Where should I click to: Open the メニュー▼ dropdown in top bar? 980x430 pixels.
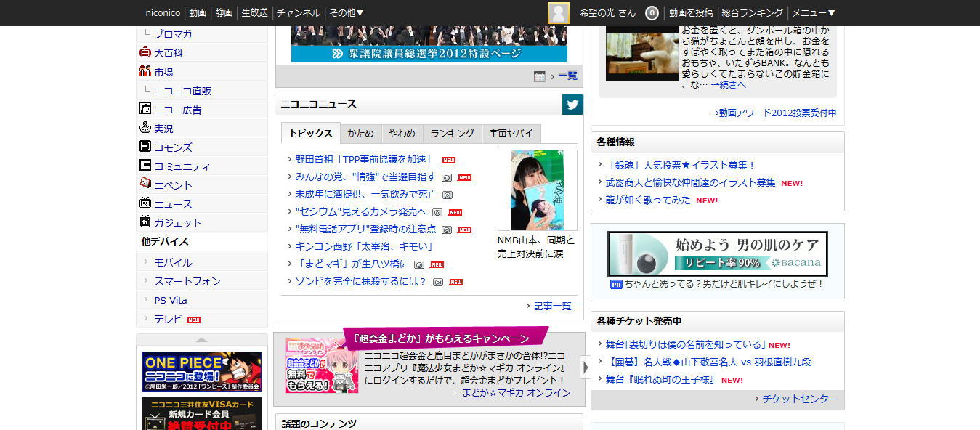814,13
